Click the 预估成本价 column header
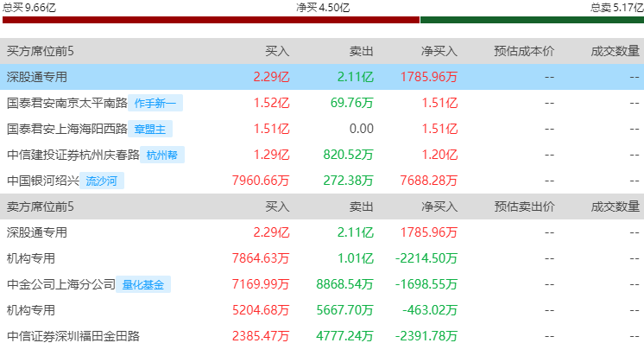The height and width of the screenshot is (343, 644). [x=524, y=51]
